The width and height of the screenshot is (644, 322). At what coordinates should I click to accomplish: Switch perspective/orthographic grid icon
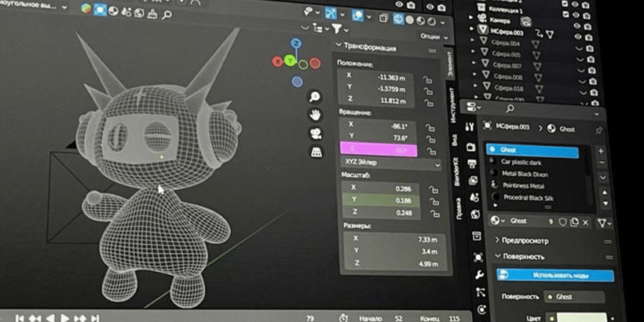tap(316, 152)
